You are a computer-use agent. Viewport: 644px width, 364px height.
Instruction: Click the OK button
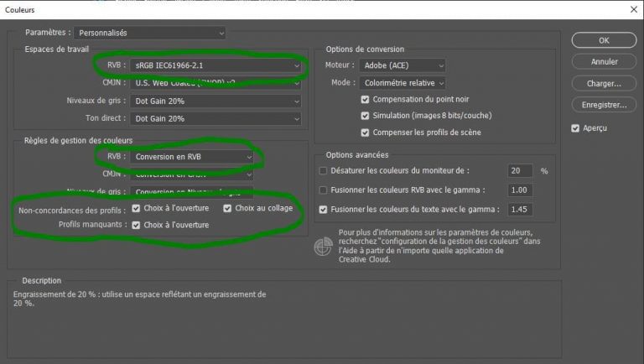tap(604, 40)
